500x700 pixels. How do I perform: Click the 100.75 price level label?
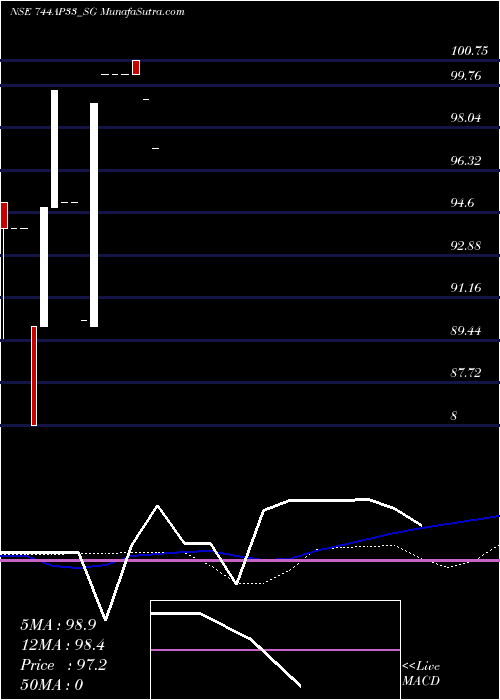point(469,51)
